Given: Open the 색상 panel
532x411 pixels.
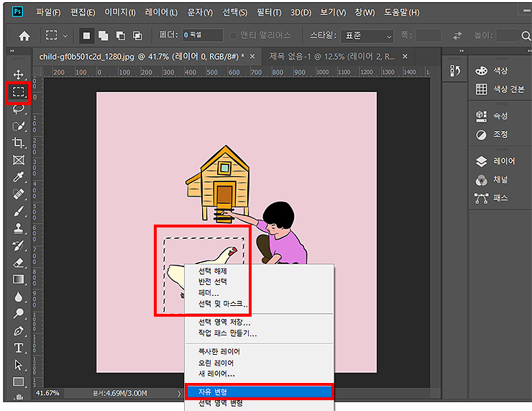Looking at the screenshot, I should tap(492, 71).
